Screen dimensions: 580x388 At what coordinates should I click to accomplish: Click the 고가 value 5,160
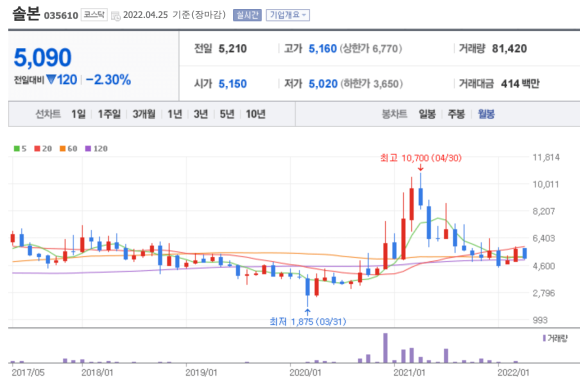coord(323,48)
